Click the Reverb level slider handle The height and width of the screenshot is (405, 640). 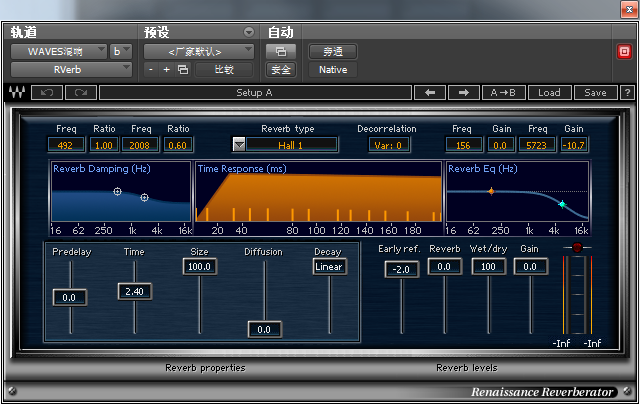click(x=444, y=267)
